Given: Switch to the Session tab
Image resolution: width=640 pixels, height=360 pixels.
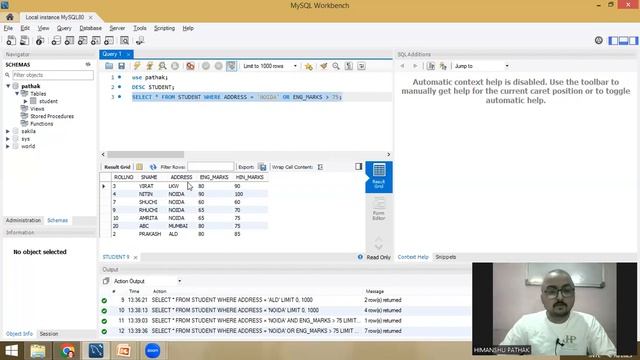Looking at the screenshot, I should 49,334.
